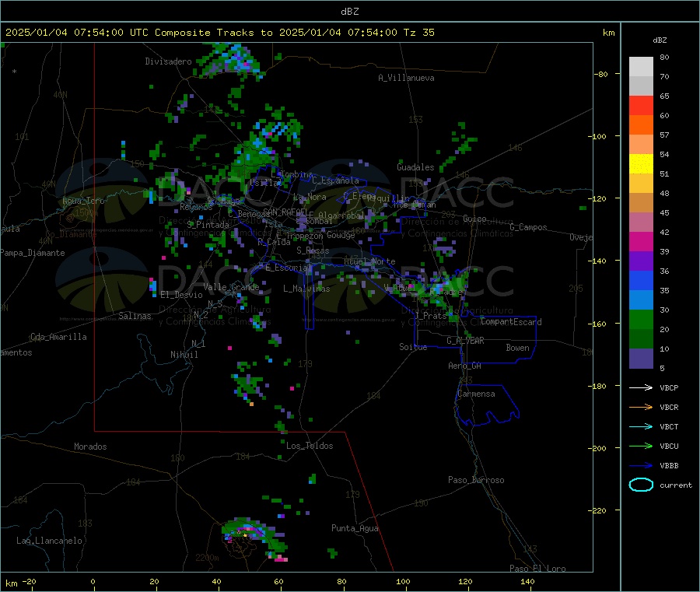Viewport: 700px width, 592px height.
Task: Click the '-220' tick on right axis
Action: point(599,511)
